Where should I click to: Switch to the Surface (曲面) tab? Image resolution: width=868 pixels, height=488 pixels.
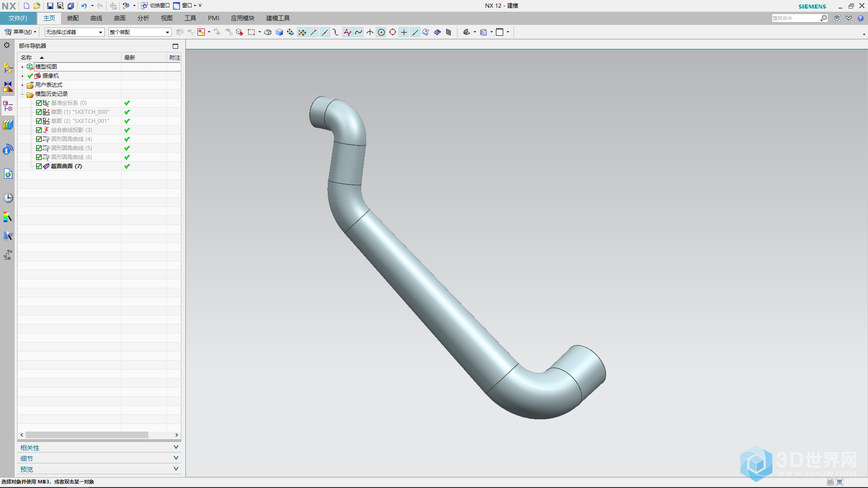120,18
